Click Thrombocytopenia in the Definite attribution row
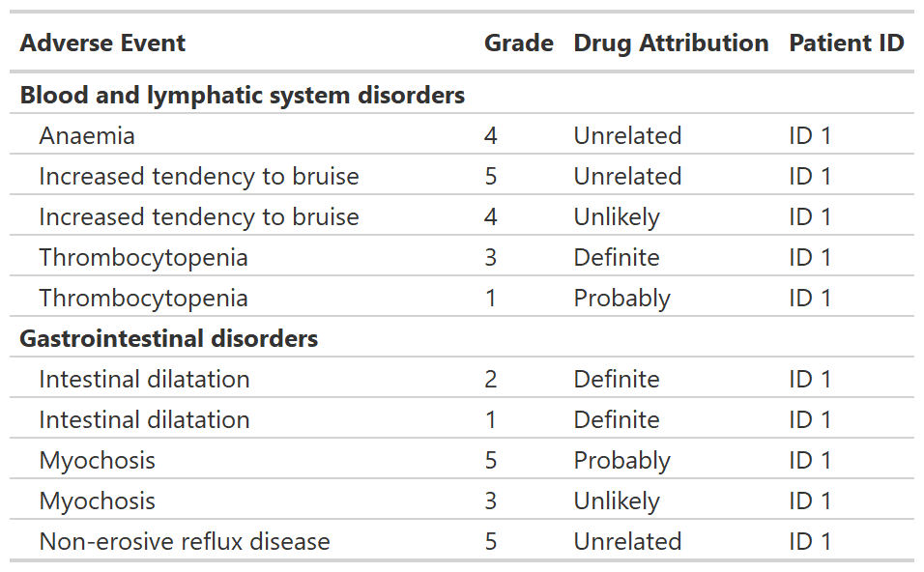This screenshot has height=572, width=924. pyautogui.click(x=143, y=258)
